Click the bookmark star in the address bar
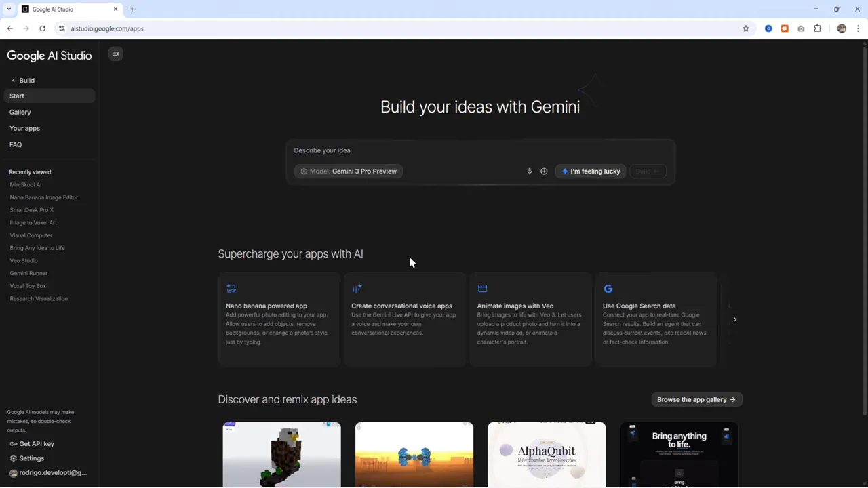This screenshot has height=488, width=868. [x=746, y=28]
